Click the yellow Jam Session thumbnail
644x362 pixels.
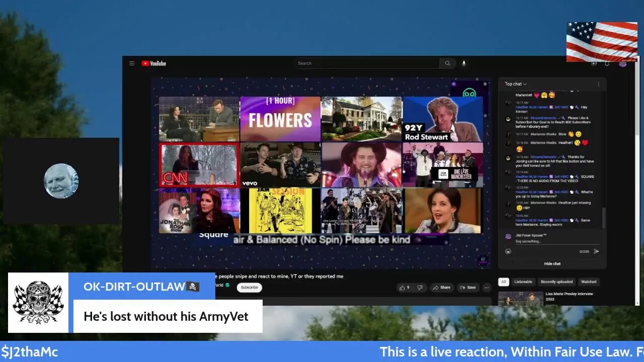click(280, 210)
